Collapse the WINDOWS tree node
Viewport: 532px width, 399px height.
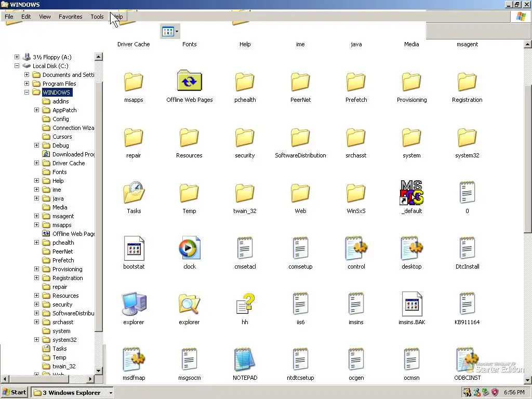pos(26,92)
